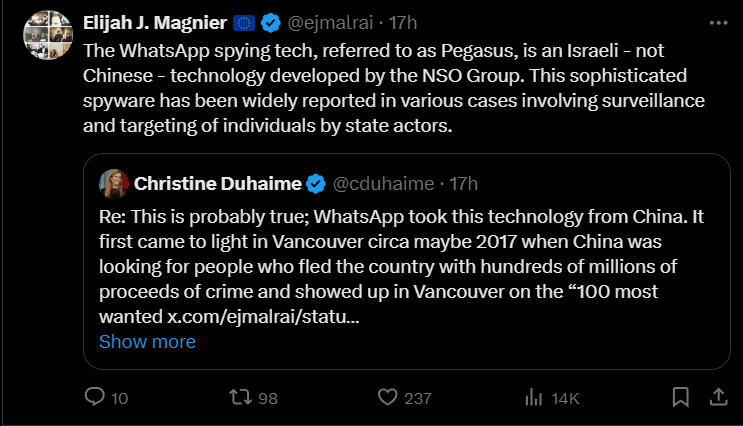743x426 pixels.
Task: Open the reply comment icon
Action: point(94,397)
